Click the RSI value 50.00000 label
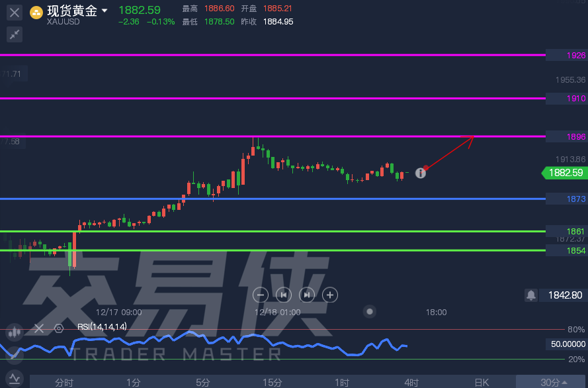The width and height of the screenshot is (588, 388). pyautogui.click(x=567, y=344)
